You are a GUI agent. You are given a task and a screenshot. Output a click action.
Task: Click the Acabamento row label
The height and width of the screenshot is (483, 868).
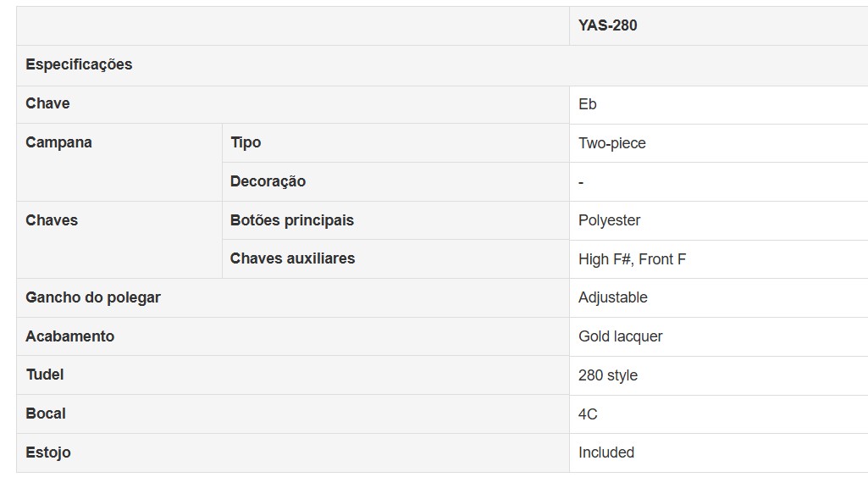pos(69,336)
